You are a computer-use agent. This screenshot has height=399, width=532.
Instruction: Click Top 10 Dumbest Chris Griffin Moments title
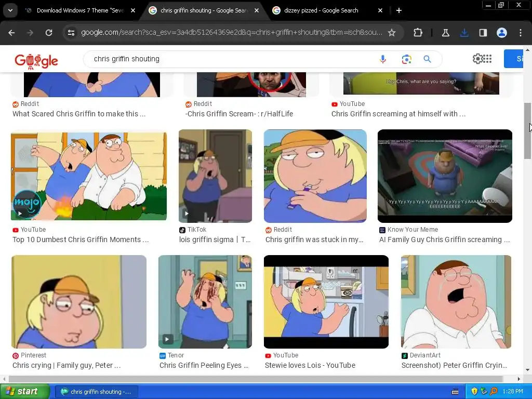81,240
